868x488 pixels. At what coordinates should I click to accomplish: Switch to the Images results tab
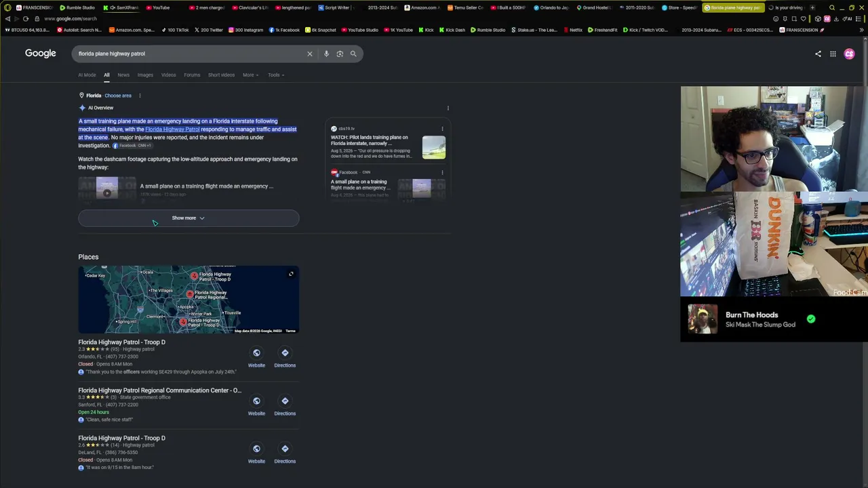pos(145,75)
